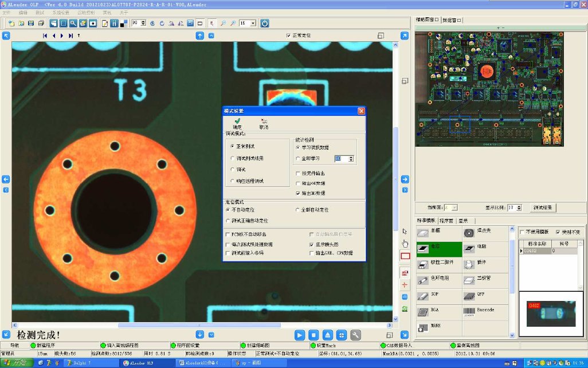Enable the 'PCB板不自动移出' checkbox
588x368 pixels.
coord(228,234)
